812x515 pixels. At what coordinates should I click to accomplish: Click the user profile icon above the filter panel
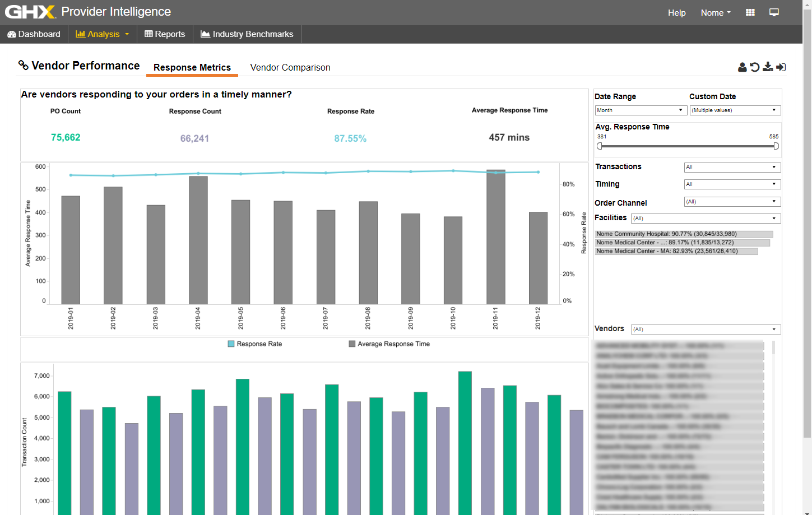click(x=741, y=67)
